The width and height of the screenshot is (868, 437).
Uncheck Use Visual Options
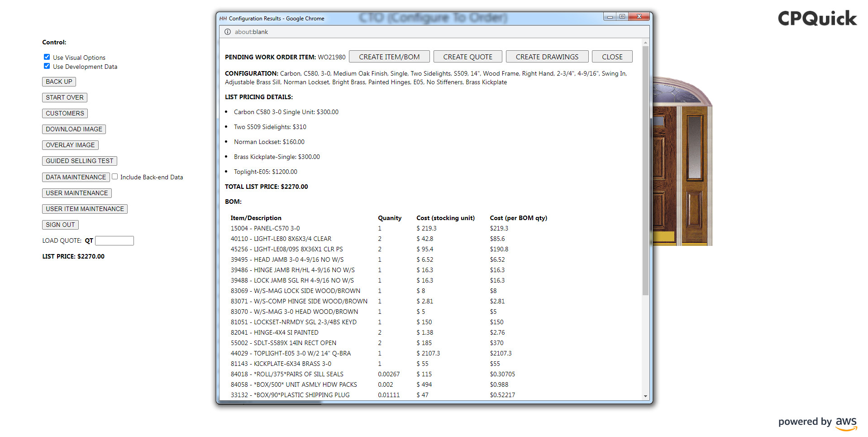47,57
